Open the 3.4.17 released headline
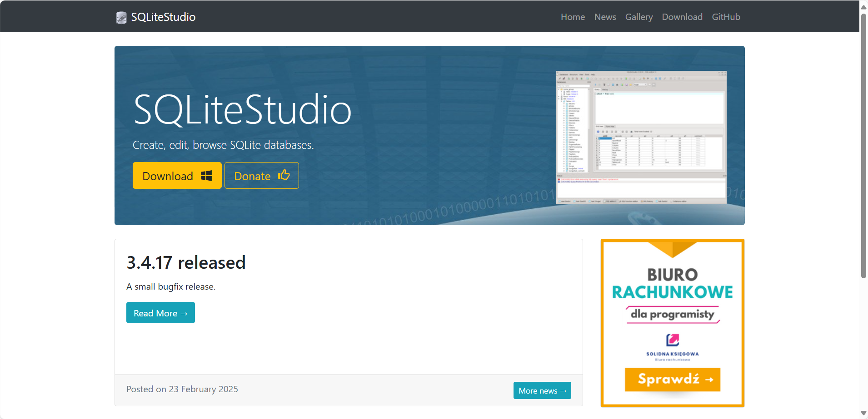The width and height of the screenshot is (868, 419). (186, 262)
